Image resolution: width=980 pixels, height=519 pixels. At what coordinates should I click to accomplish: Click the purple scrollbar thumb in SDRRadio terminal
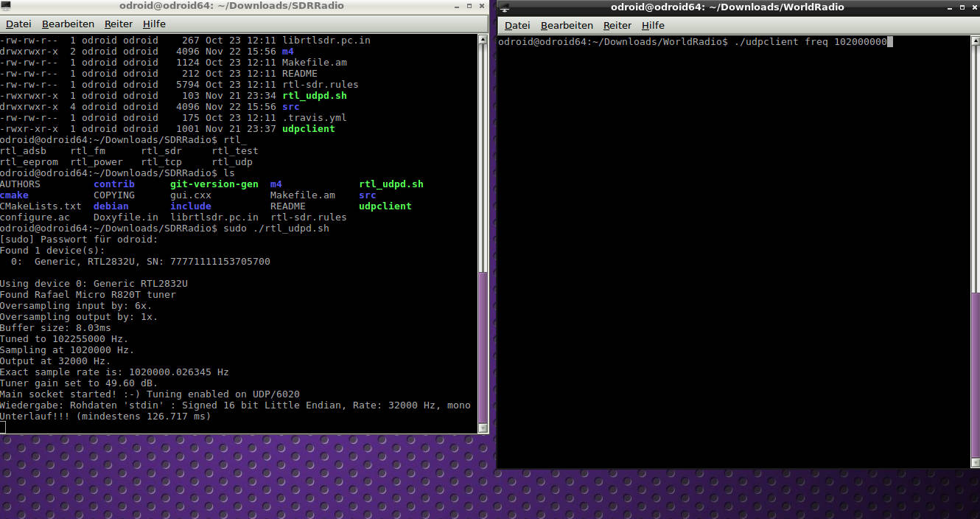pyautogui.click(x=483, y=346)
